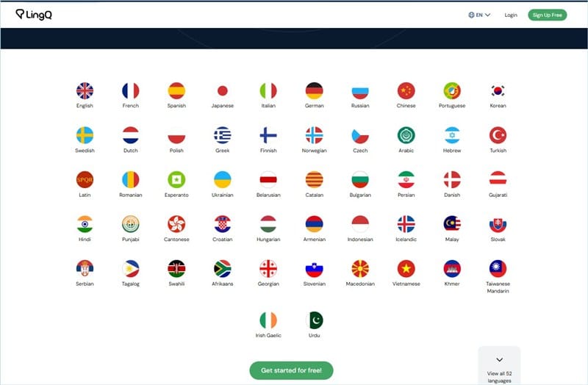Image resolution: width=588 pixels, height=385 pixels.
Task: Expand View all 52 languages
Action: (499, 370)
